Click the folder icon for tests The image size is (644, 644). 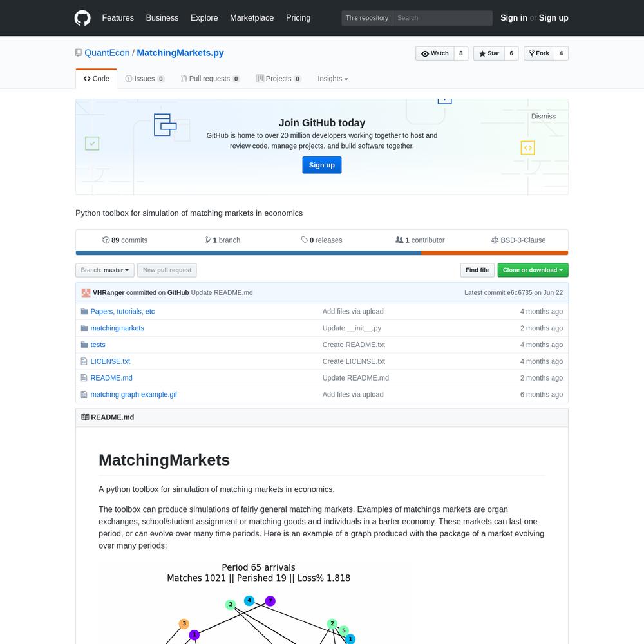(84, 345)
